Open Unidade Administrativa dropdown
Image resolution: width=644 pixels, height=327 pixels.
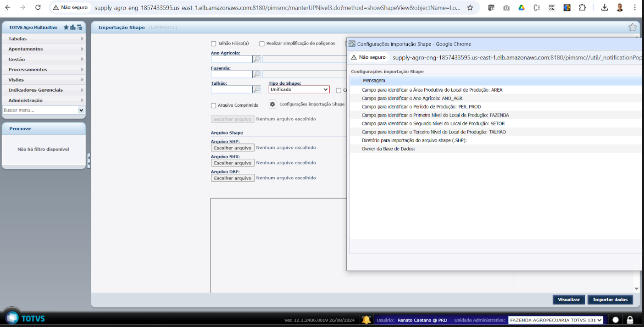tap(555, 320)
